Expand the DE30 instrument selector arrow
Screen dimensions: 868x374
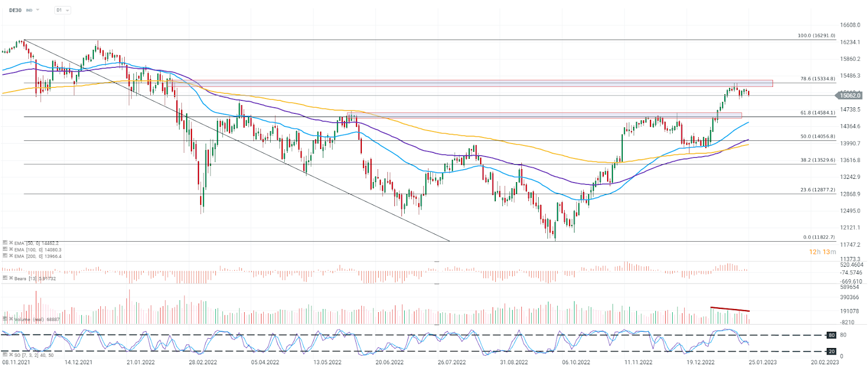tap(38, 10)
